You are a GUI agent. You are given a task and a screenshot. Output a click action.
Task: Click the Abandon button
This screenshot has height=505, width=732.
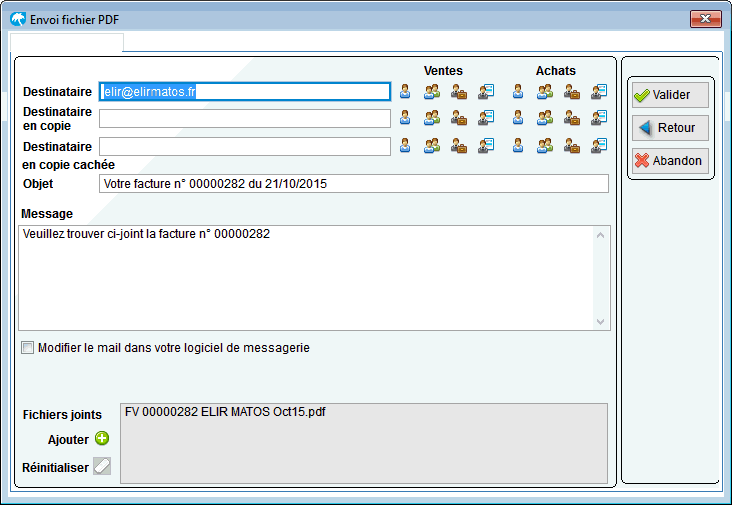670,161
